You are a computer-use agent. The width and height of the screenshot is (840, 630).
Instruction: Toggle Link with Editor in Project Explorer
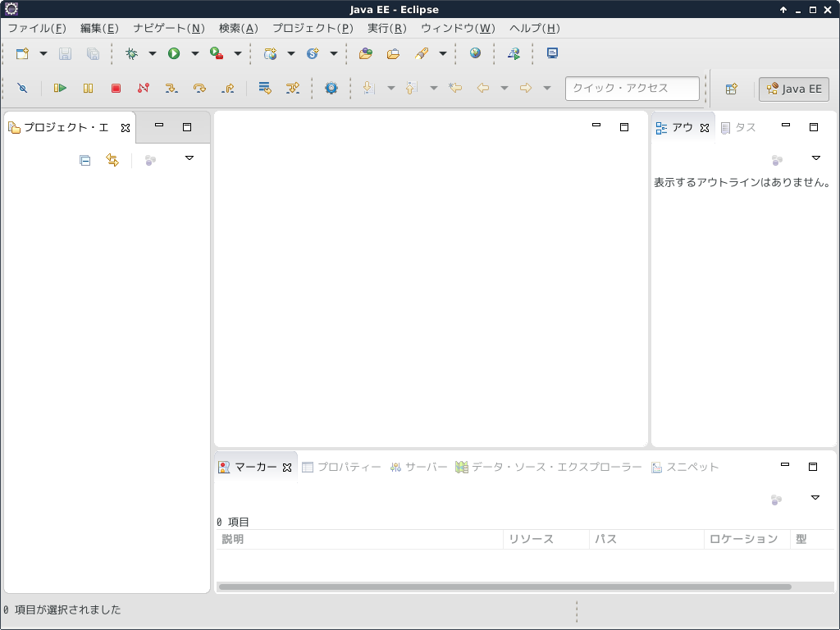(112, 160)
